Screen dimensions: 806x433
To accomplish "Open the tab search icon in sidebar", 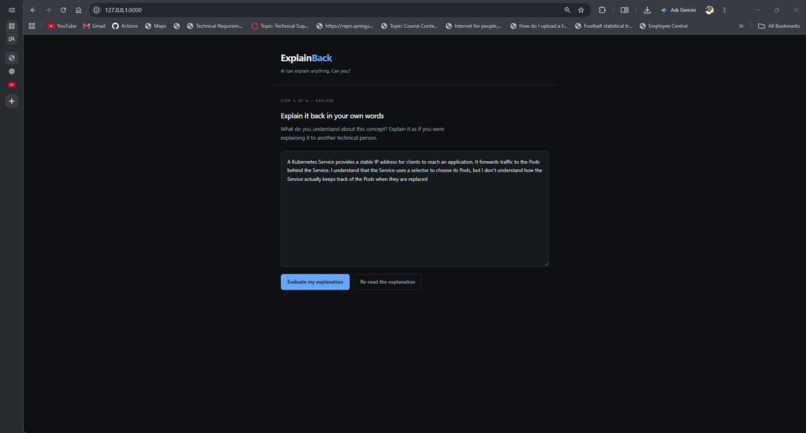I will 11,39.
